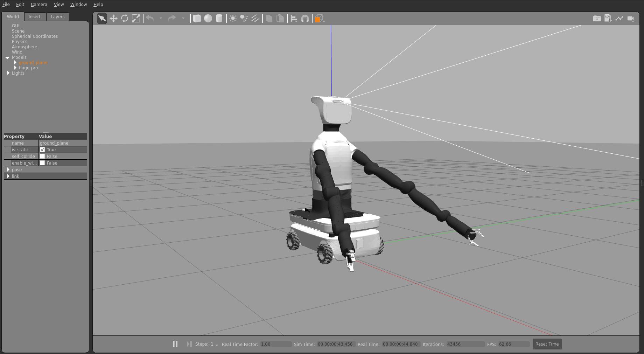The height and width of the screenshot is (354, 644).
Task: Toggle the is_static checkbox
Action: click(42, 150)
